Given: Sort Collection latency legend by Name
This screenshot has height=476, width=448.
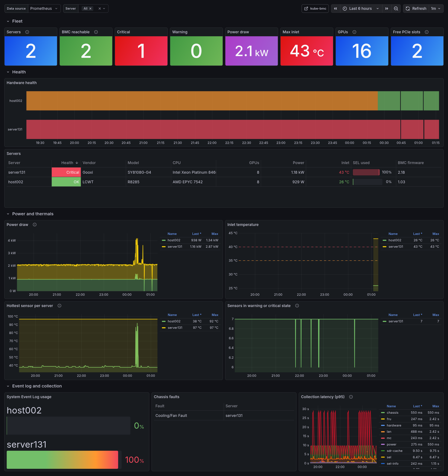Looking at the screenshot, I should click(x=391, y=406).
